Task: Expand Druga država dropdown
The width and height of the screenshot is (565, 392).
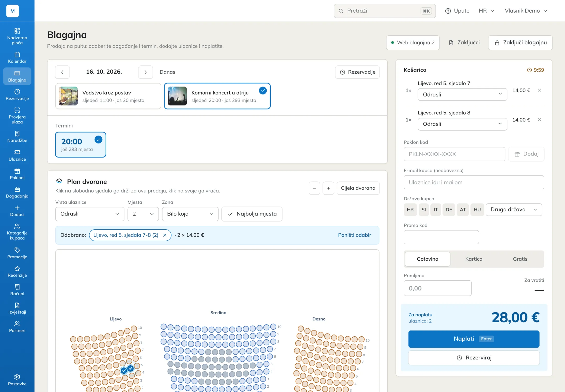Action: [514, 210]
